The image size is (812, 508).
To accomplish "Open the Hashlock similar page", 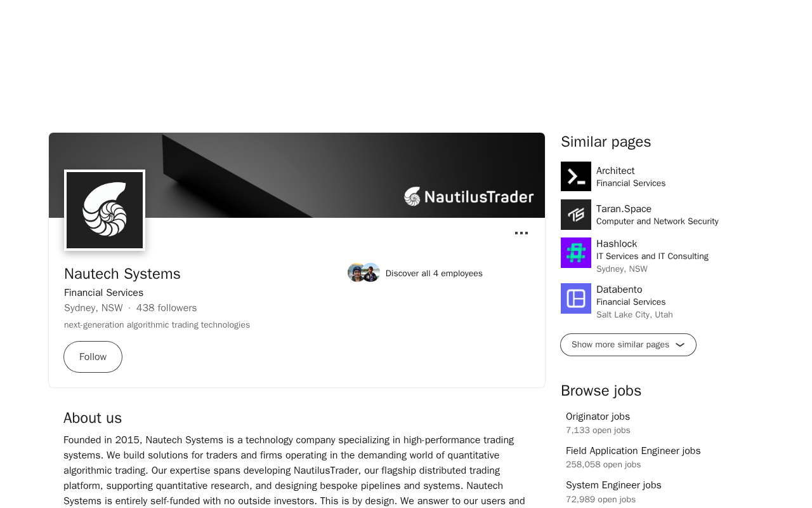I will tap(617, 244).
